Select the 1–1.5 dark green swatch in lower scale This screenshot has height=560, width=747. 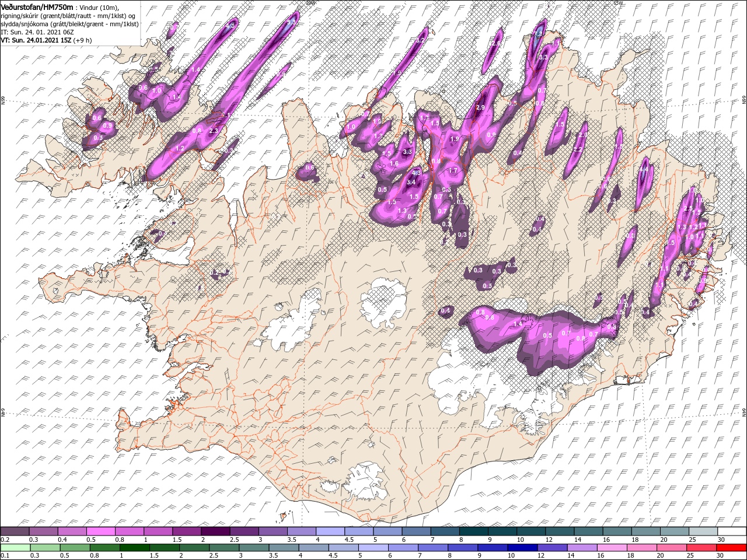134,548
